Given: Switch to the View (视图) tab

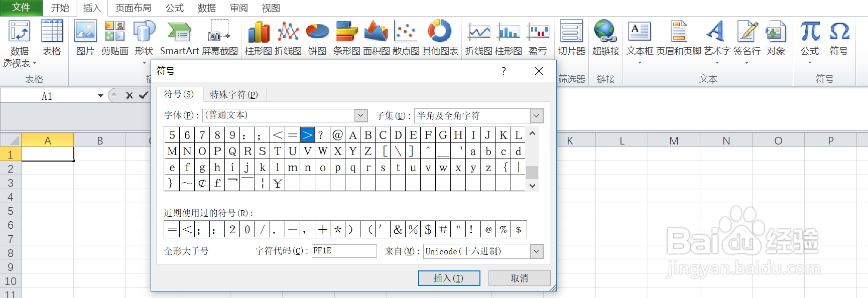Looking at the screenshot, I should click(x=271, y=8).
